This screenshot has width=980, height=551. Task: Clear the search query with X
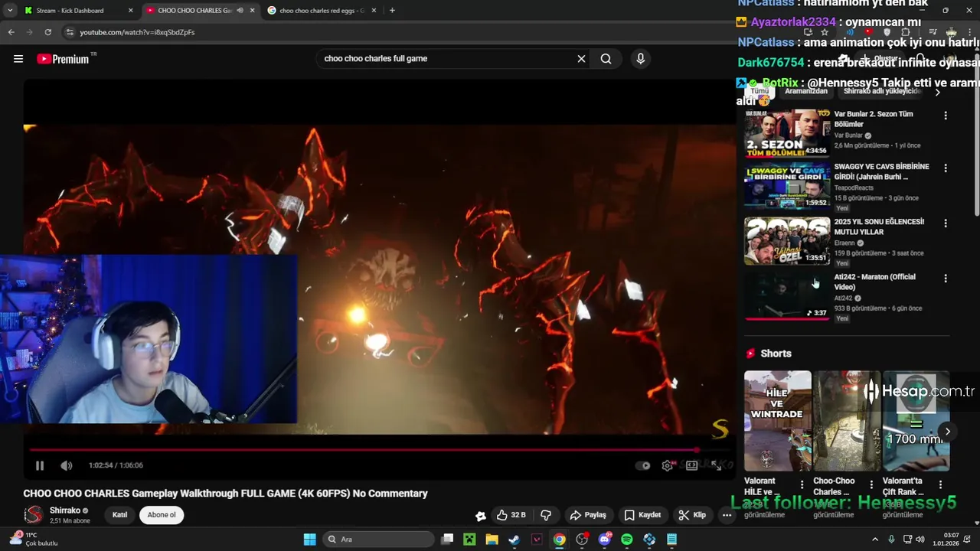[x=581, y=59]
